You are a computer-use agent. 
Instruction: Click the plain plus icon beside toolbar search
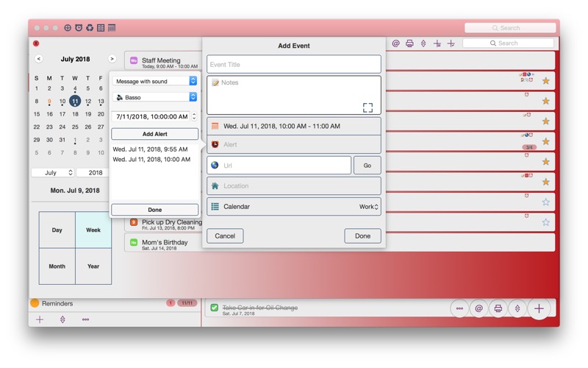[451, 43]
